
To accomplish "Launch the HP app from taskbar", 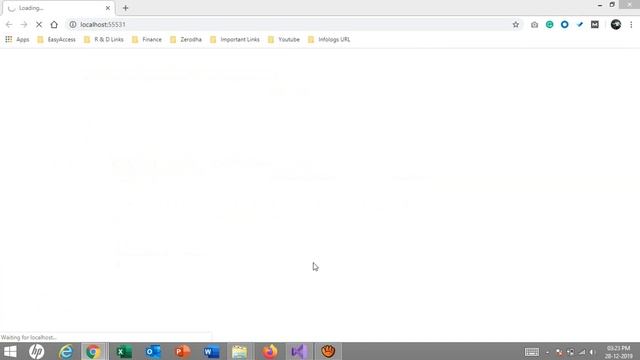I will click(x=36, y=351).
